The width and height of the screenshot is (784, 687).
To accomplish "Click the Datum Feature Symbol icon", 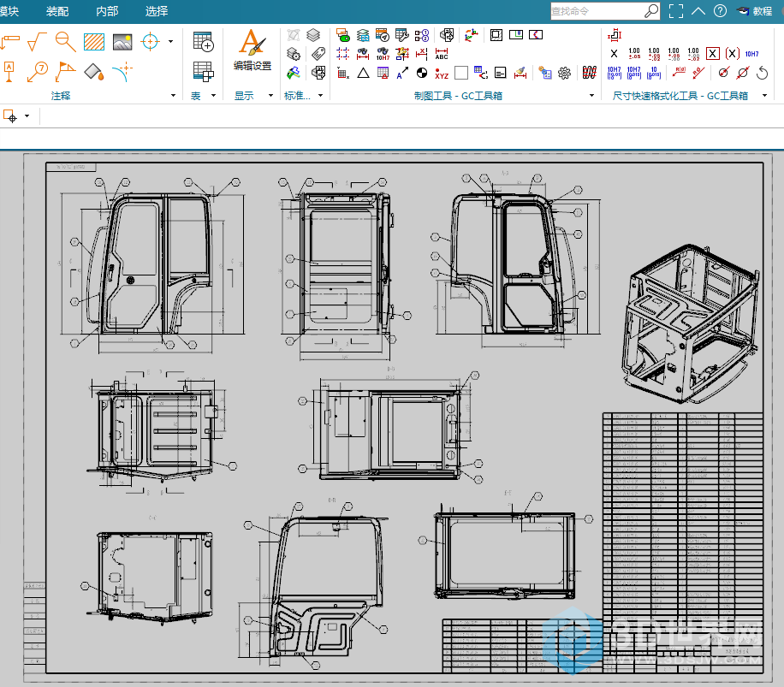I will tap(9, 72).
